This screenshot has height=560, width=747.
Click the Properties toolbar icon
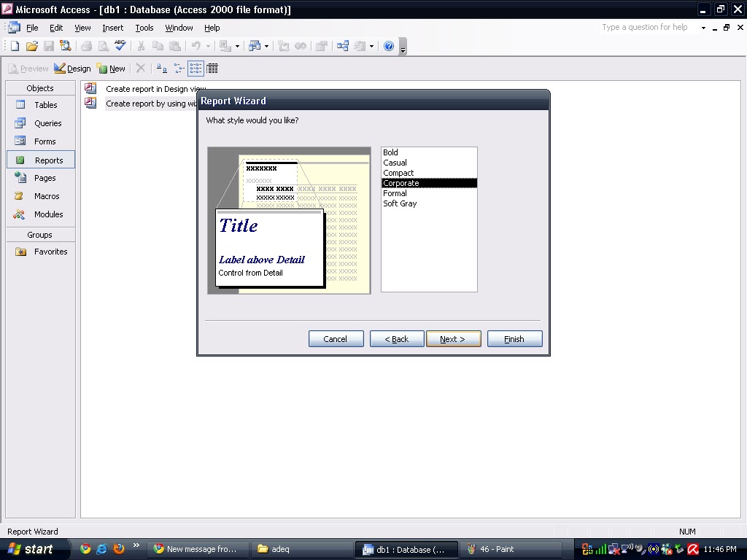point(322,46)
